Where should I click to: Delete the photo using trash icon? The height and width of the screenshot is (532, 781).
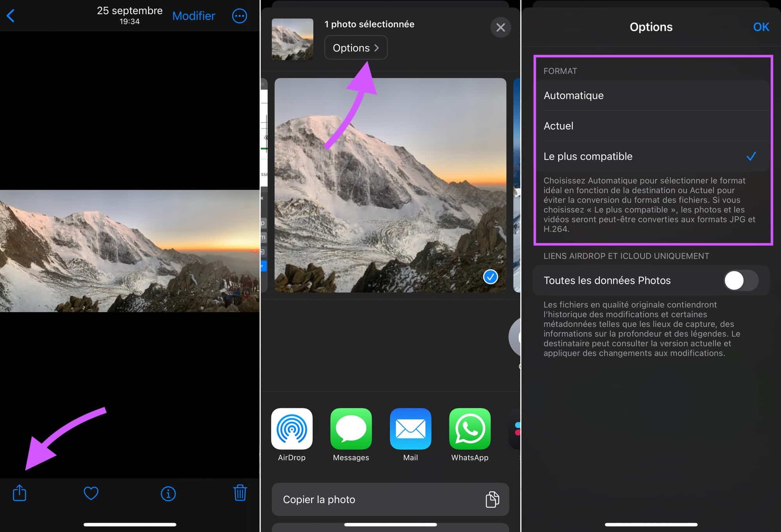pyautogui.click(x=240, y=493)
